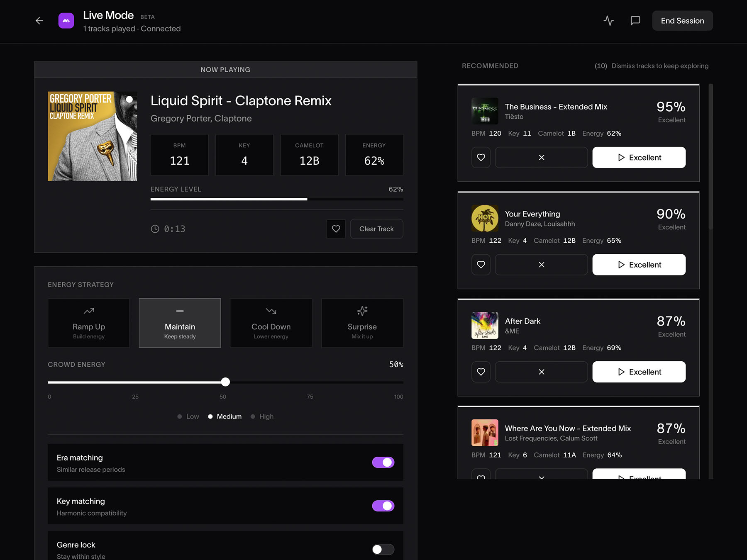Select Surprise energy strategy

[x=362, y=323]
